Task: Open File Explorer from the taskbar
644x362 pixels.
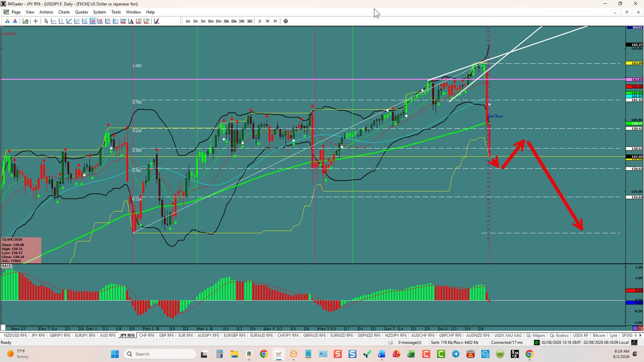Action: (234, 354)
